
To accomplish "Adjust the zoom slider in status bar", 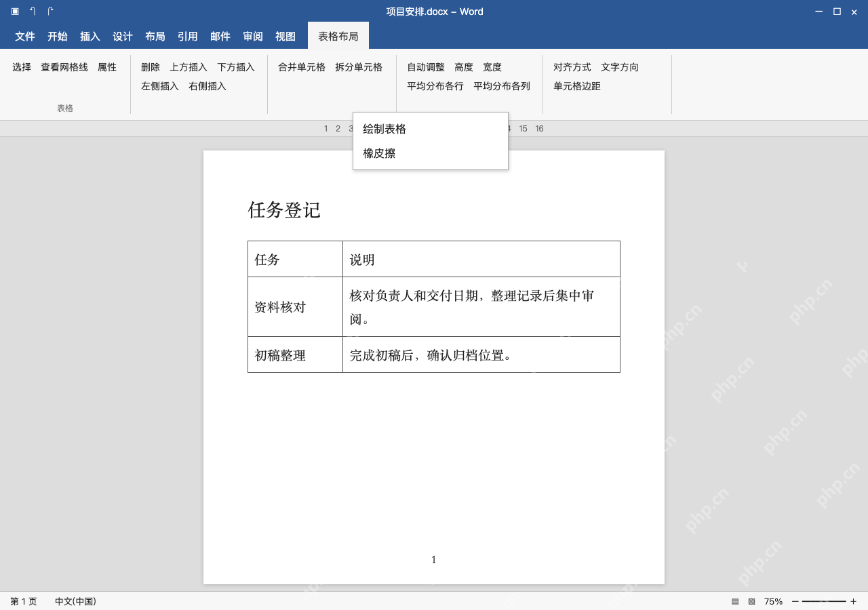I will 824,601.
